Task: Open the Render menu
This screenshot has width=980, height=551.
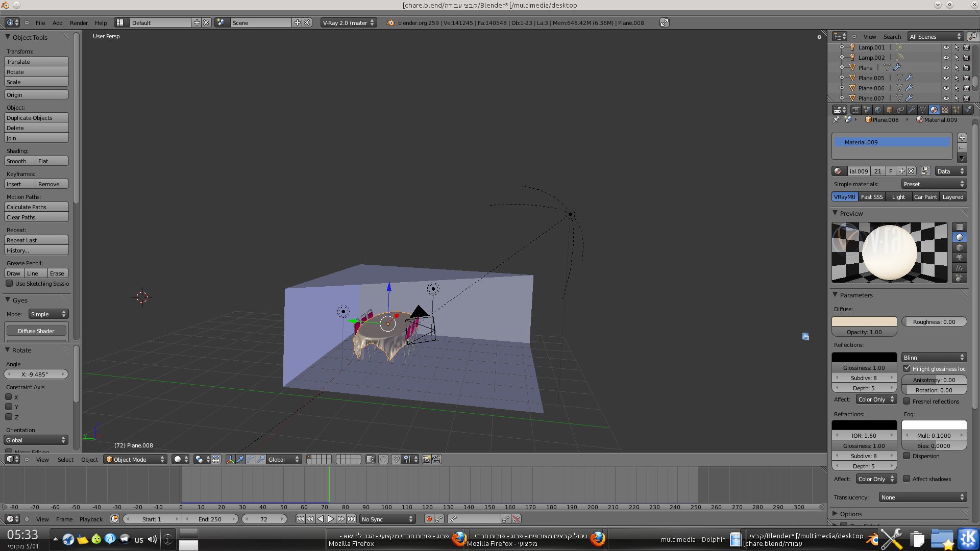Action: coord(79,23)
